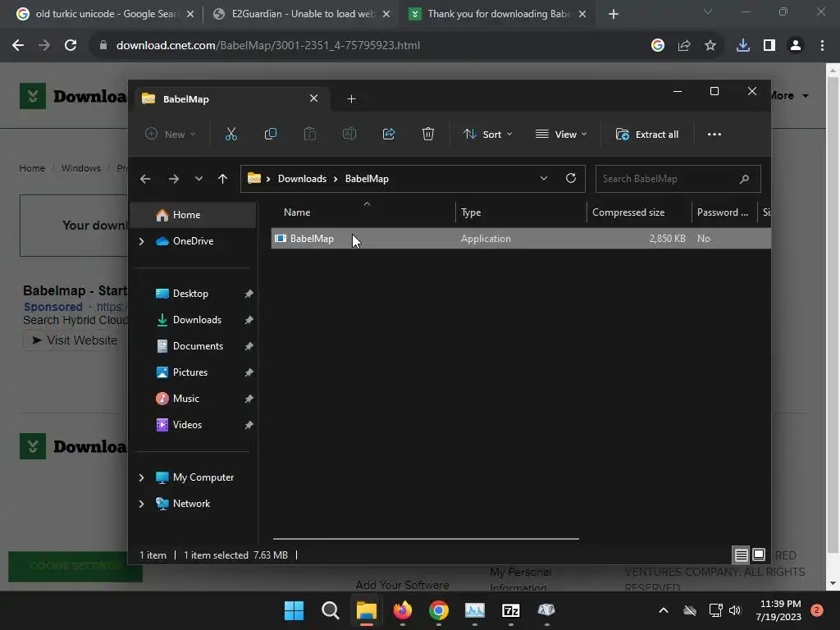Sort by the Type column header

521,212
